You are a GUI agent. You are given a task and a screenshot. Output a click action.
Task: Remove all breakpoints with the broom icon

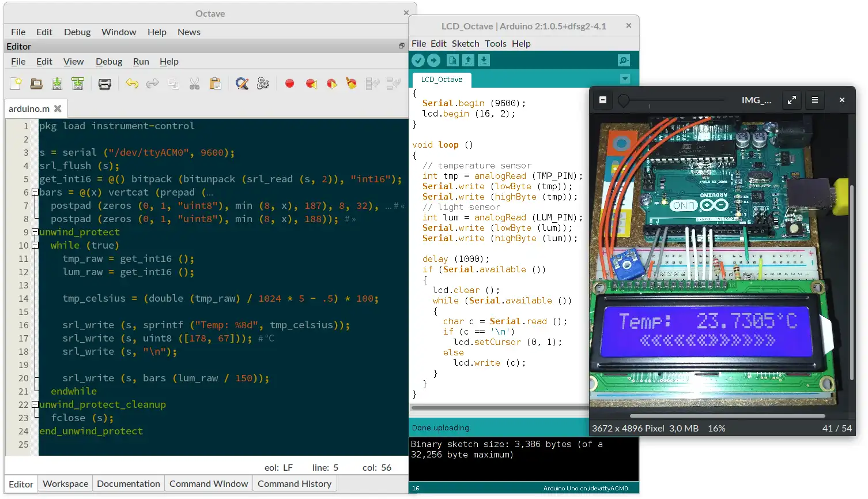pyautogui.click(x=351, y=84)
